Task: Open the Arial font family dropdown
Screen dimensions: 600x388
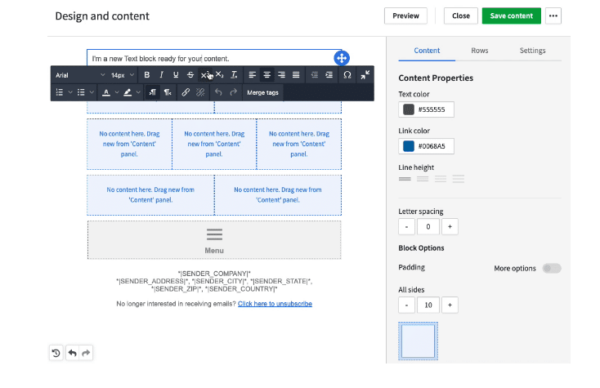Action: click(80, 75)
